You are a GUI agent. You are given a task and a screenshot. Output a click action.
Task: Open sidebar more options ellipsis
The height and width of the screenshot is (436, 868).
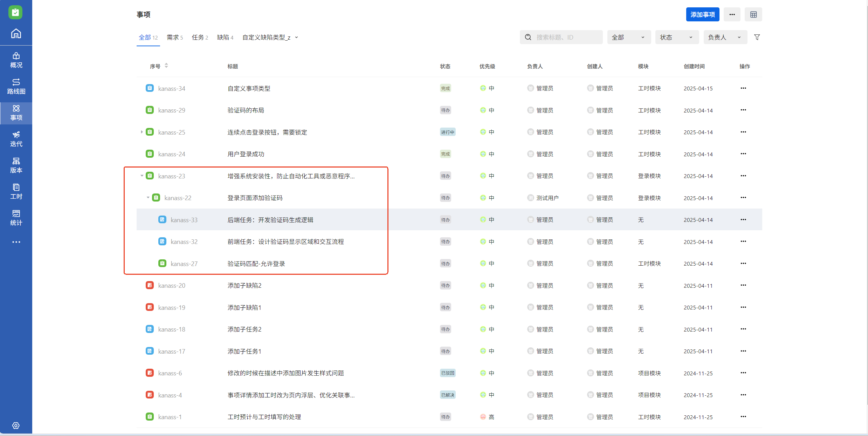point(16,242)
